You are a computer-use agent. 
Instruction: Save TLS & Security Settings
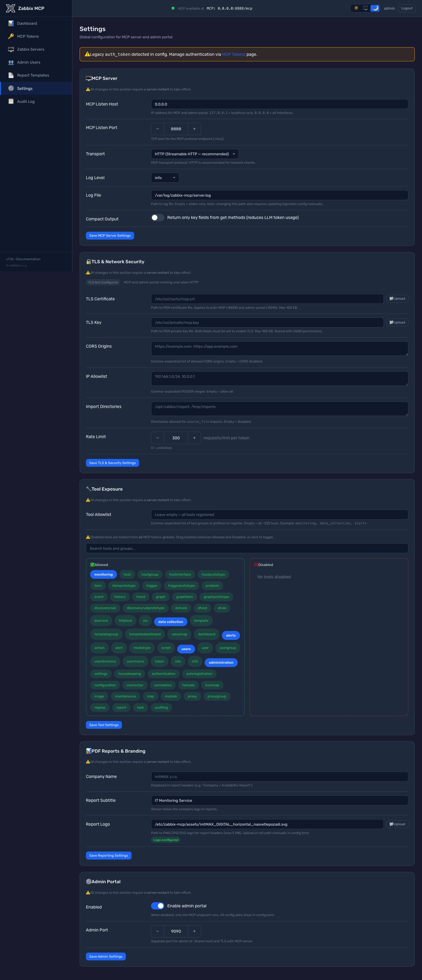tap(112, 463)
